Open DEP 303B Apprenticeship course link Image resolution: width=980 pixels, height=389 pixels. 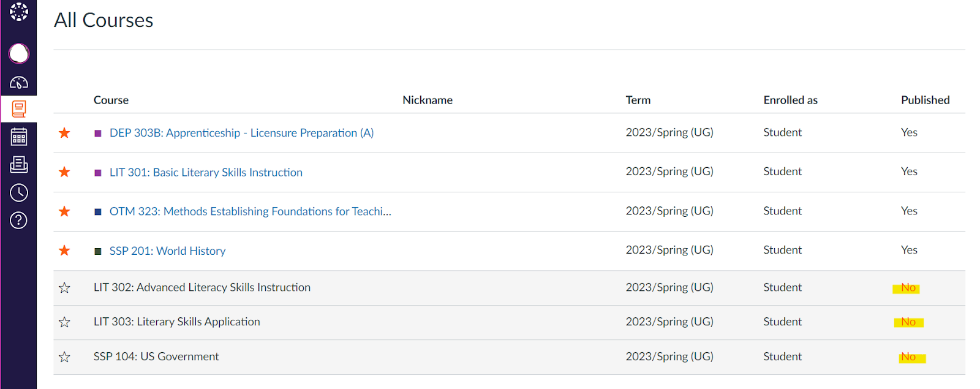tap(241, 133)
